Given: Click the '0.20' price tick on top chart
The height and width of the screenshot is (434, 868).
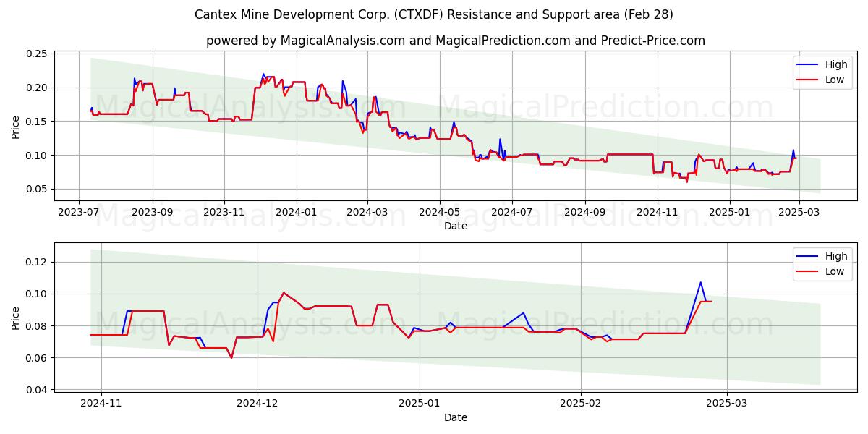Looking at the screenshot, I should point(37,88).
